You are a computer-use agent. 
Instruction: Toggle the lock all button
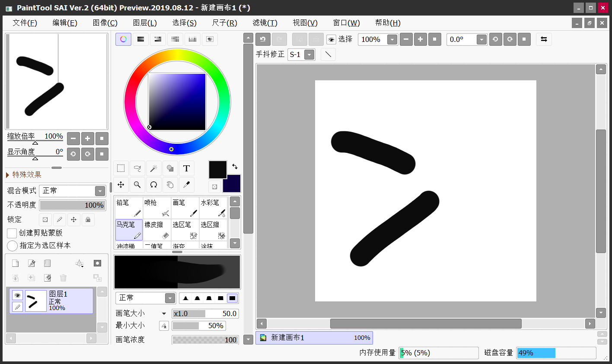[88, 219]
